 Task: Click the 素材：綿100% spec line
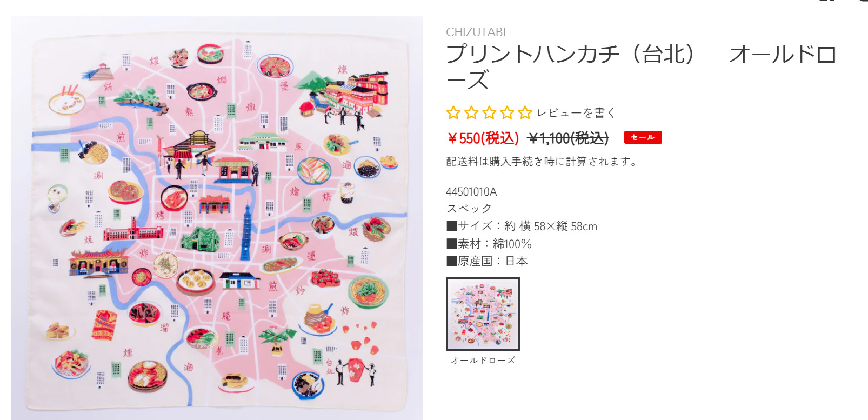(489, 244)
